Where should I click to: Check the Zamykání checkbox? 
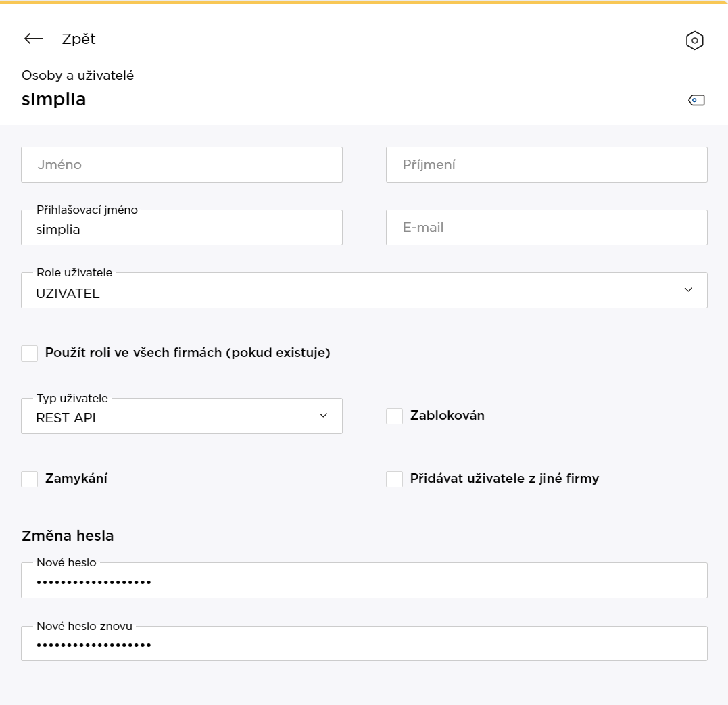point(30,479)
